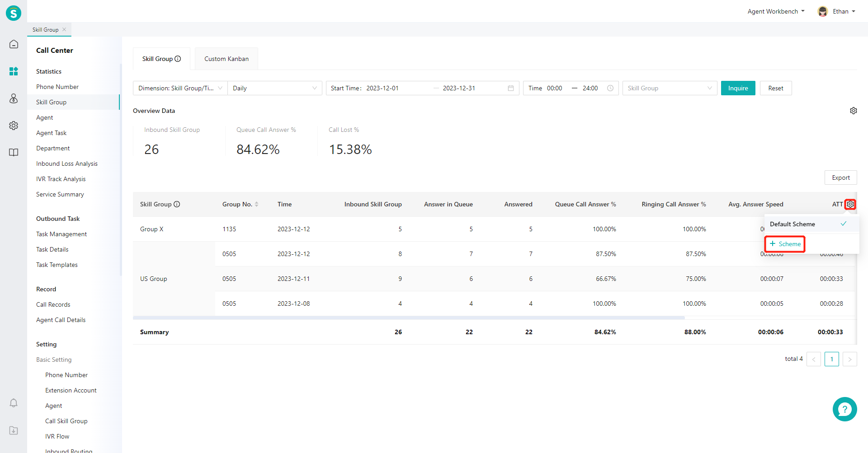The width and height of the screenshot is (868, 453).
Task: Open the settings gear icon in sidebar
Action: (x=14, y=126)
